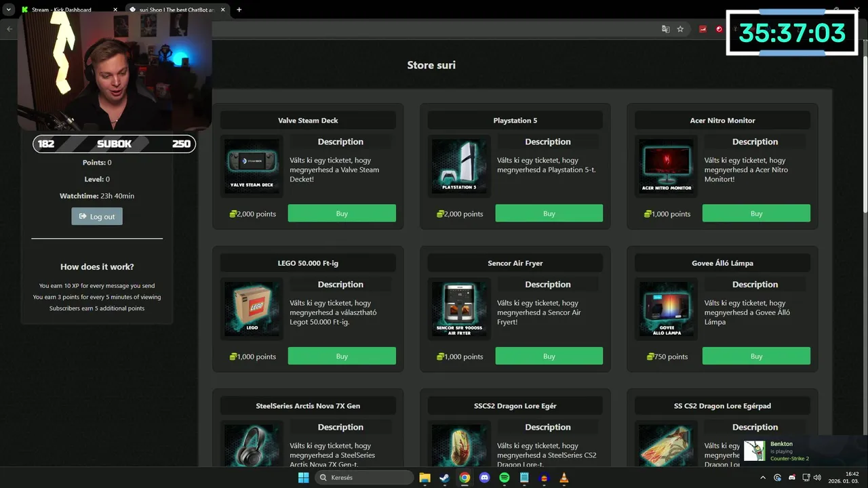Click the Playstation 5 card title
The height and width of the screenshot is (488, 868).
click(515, 120)
